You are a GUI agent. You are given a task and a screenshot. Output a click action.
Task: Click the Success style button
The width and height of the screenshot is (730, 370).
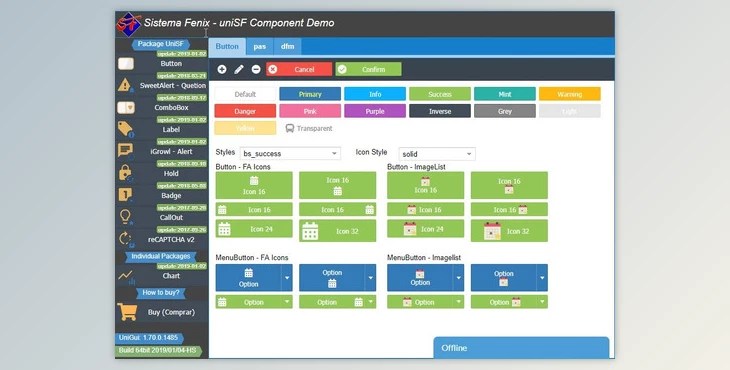tap(440, 94)
